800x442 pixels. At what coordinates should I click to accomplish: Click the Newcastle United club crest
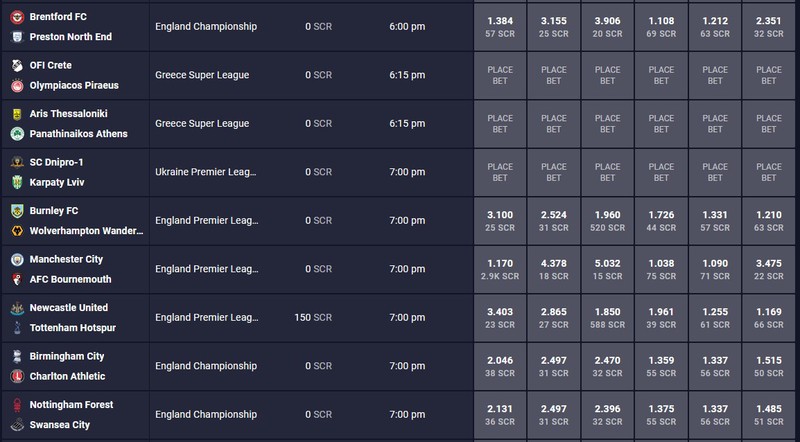[x=17, y=308]
